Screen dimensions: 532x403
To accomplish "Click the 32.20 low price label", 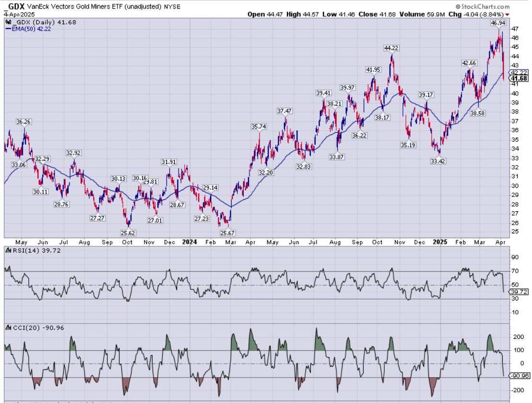I will pos(265,173).
